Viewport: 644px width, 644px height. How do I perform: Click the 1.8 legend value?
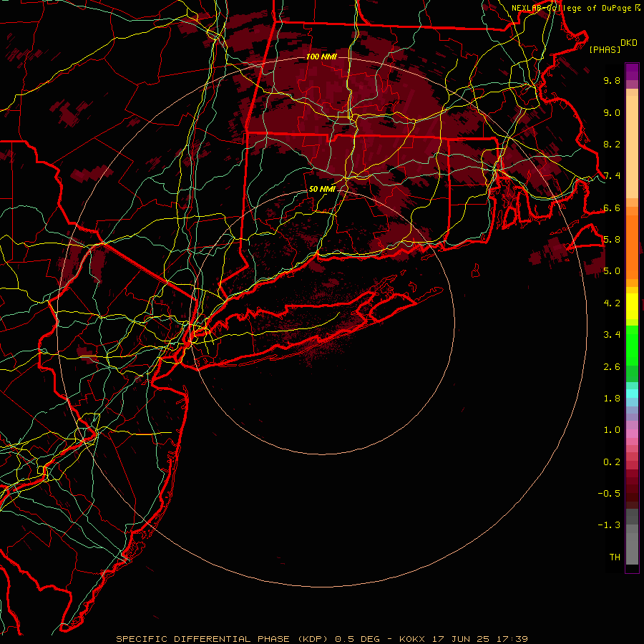tap(612, 399)
